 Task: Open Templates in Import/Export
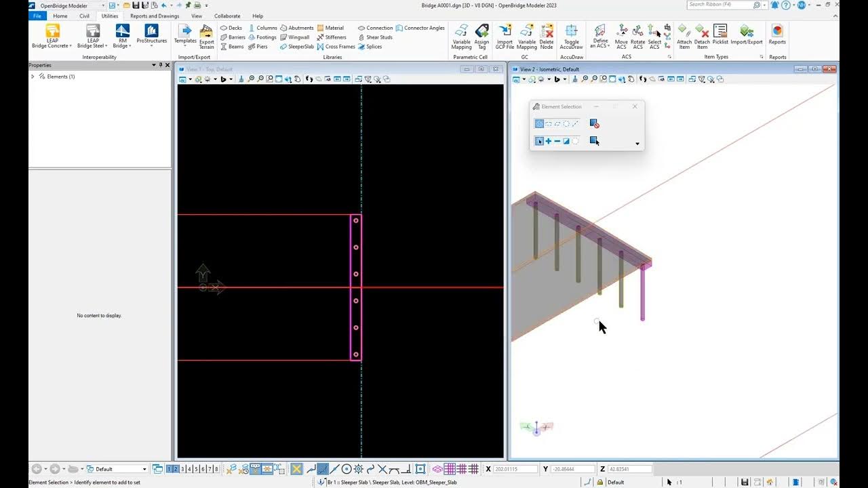(x=185, y=36)
